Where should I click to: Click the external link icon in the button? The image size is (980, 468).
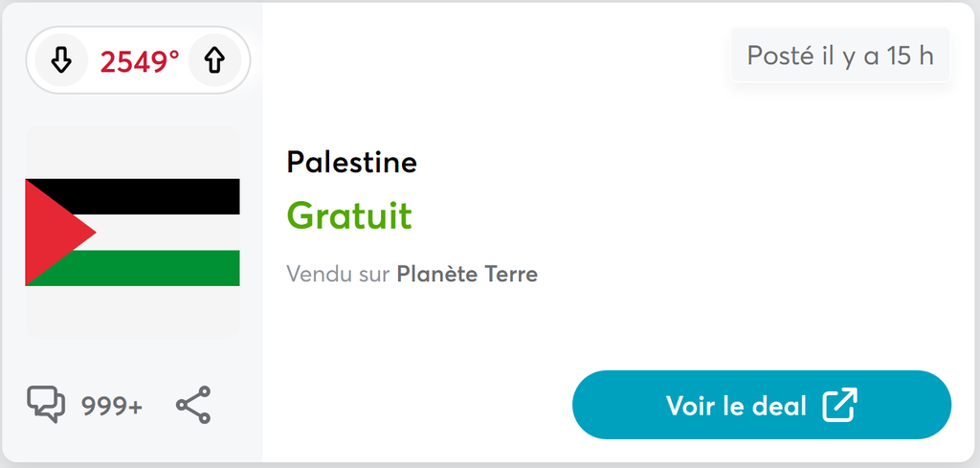pos(839,405)
